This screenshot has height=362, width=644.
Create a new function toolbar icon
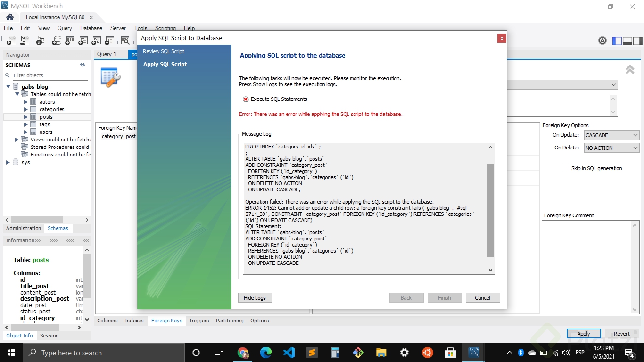click(x=109, y=41)
